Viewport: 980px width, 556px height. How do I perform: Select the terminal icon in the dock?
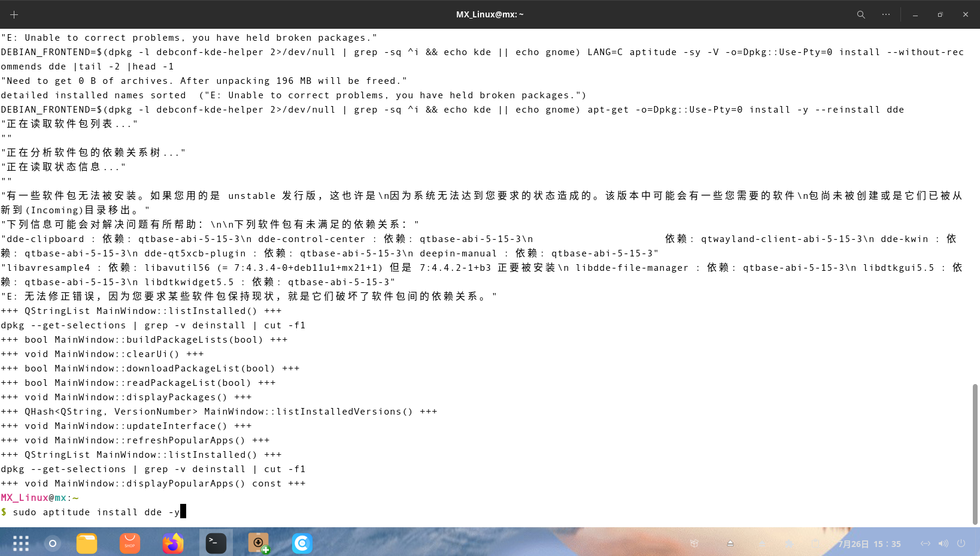coord(216,543)
